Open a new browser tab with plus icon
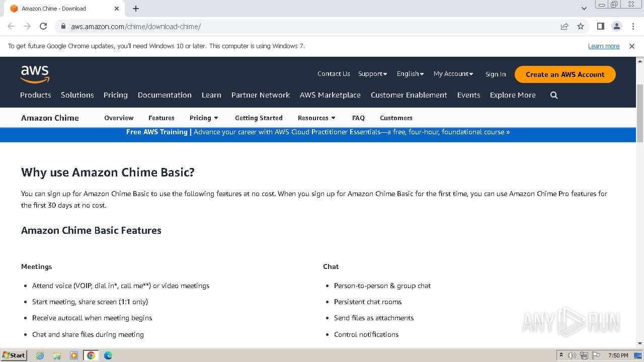Image resolution: width=644 pixels, height=362 pixels. click(136, 9)
